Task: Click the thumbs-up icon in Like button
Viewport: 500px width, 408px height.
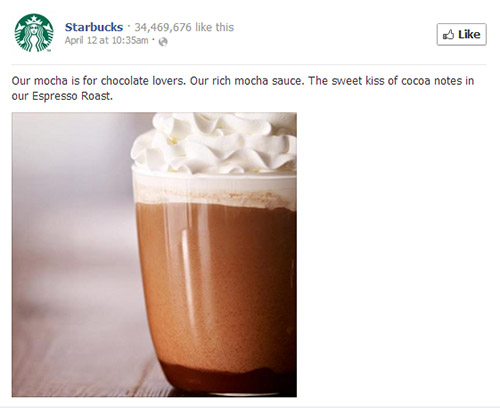Action: (448, 34)
